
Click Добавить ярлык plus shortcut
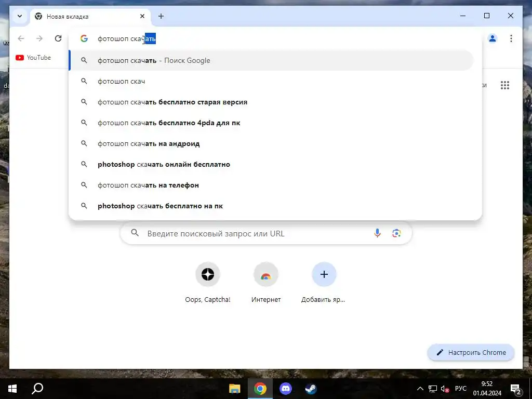pyautogui.click(x=324, y=283)
